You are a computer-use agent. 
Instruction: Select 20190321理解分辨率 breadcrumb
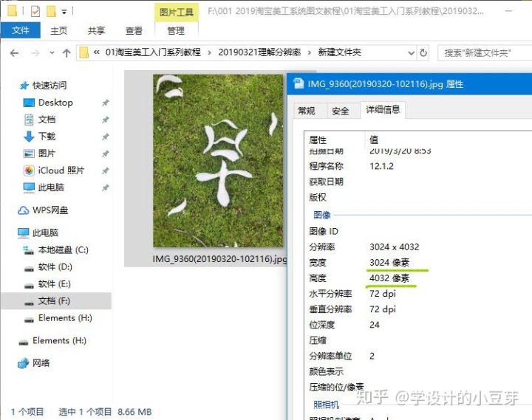pos(259,52)
